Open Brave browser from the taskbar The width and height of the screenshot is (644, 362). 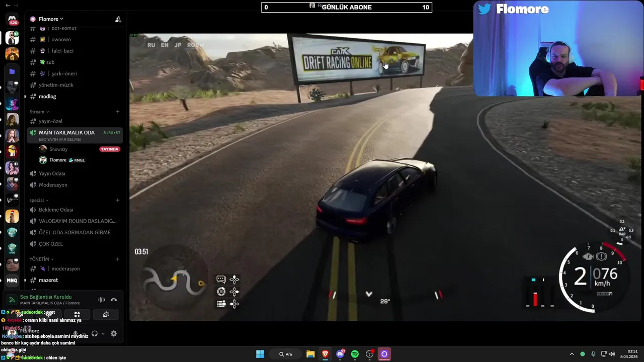(326, 354)
